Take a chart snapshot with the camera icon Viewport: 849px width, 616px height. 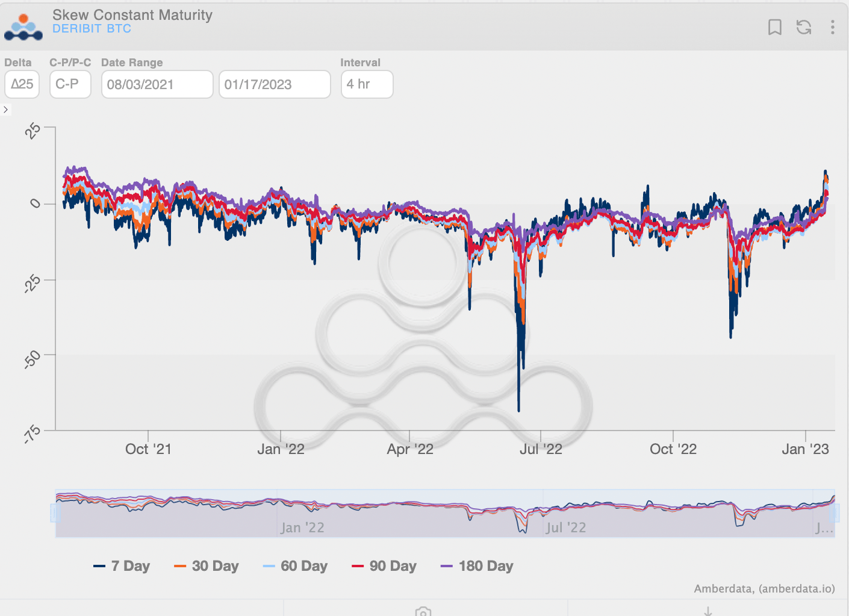pyautogui.click(x=423, y=611)
